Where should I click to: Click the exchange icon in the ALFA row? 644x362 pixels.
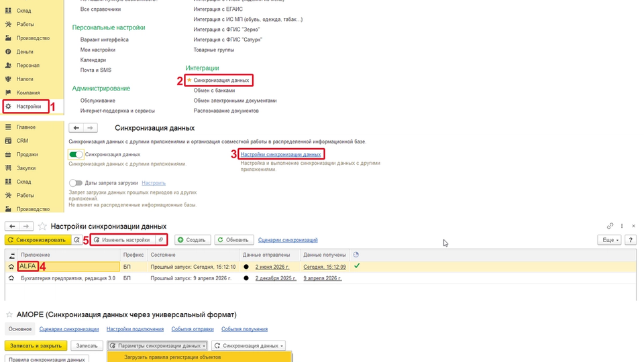(11, 267)
